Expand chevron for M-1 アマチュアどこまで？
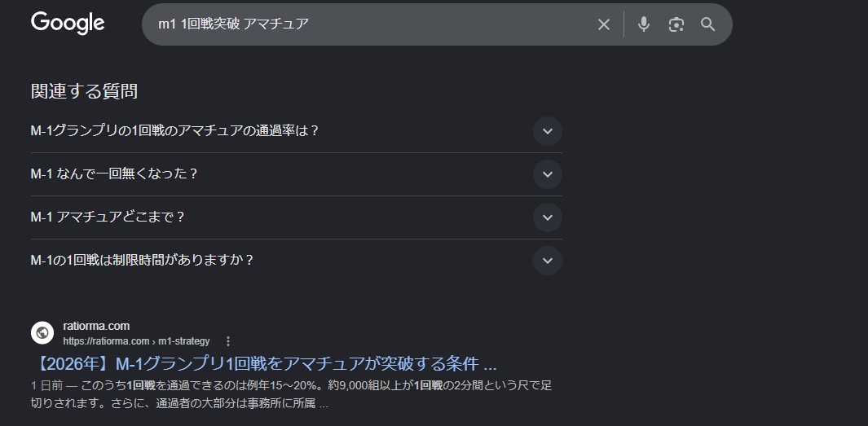The image size is (868, 426). point(548,217)
